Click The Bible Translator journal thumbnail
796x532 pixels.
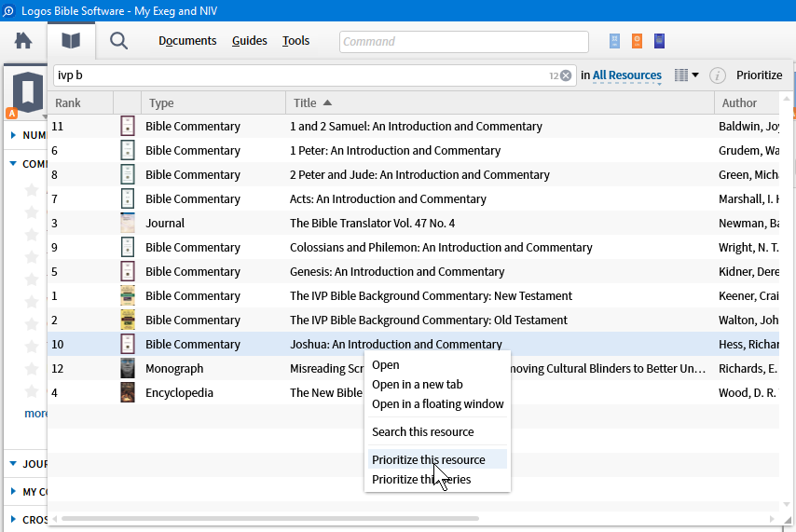coord(128,223)
